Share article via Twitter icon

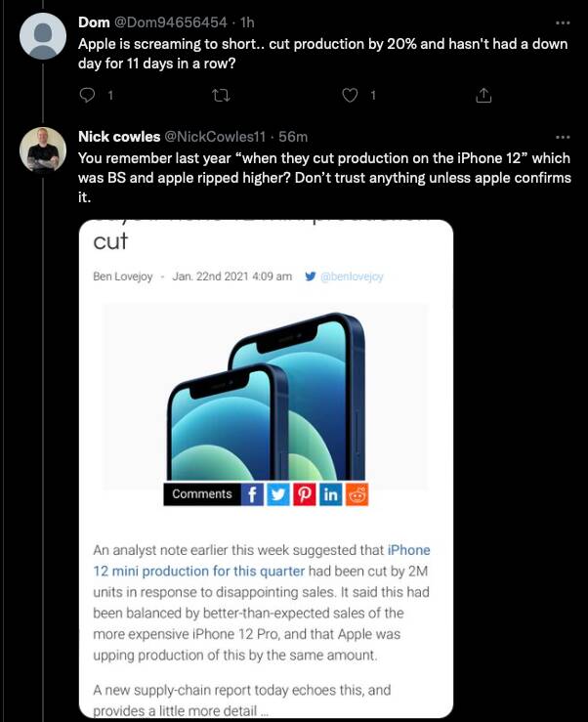[x=278, y=494]
